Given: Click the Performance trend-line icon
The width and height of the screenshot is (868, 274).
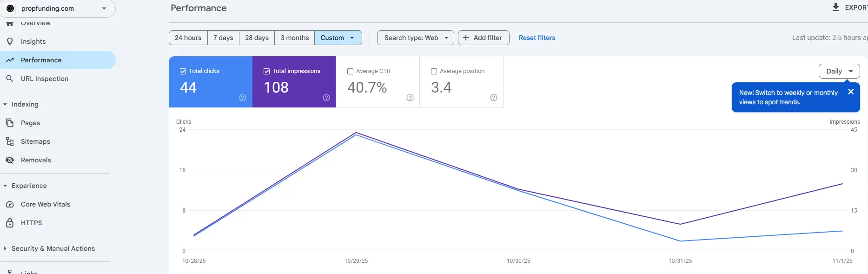Looking at the screenshot, I should pyautogui.click(x=10, y=60).
